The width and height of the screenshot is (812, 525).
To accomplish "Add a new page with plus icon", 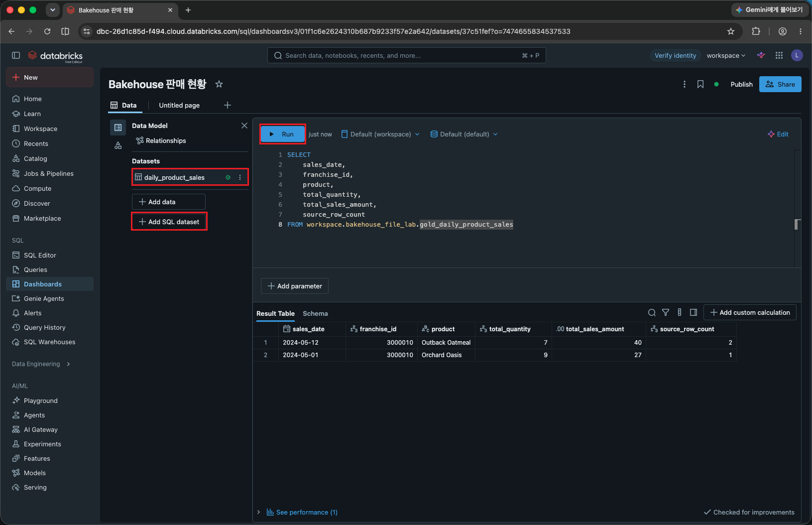I will coord(228,105).
